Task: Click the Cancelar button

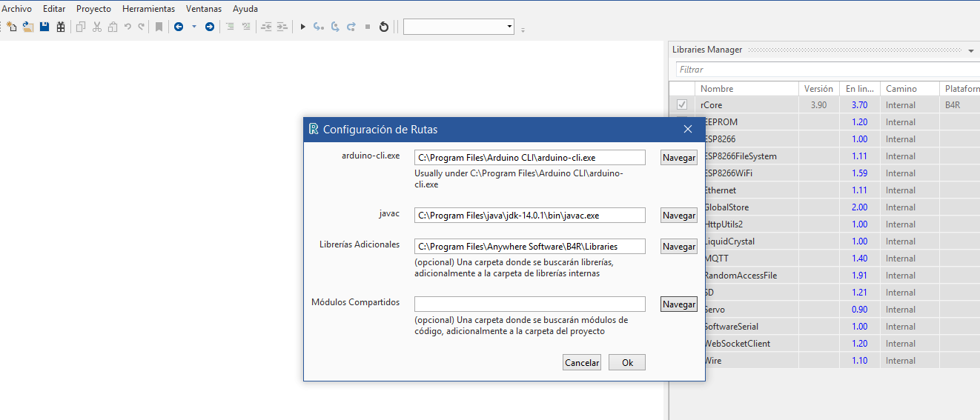Action: (x=582, y=363)
